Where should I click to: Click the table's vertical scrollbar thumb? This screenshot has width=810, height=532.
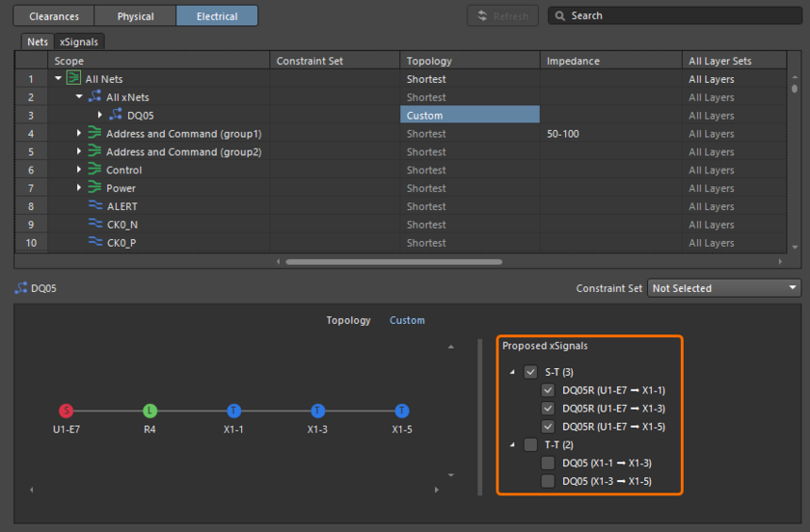point(795,89)
